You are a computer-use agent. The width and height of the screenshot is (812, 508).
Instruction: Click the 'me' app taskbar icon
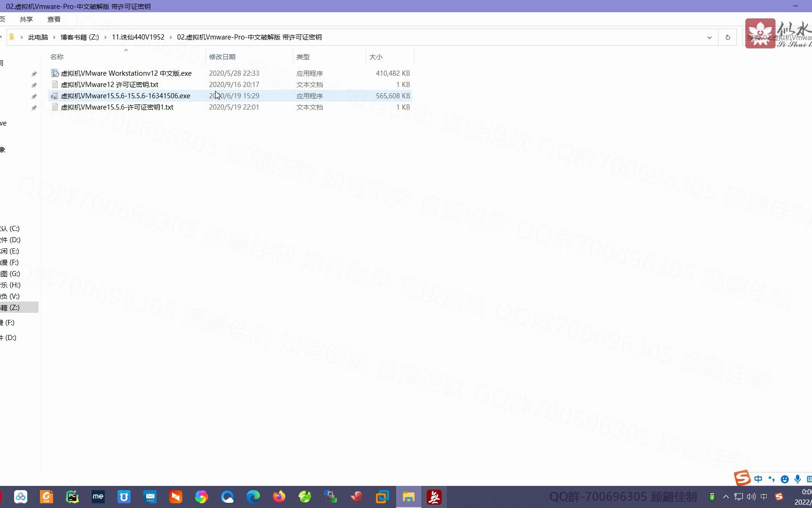click(x=98, y=497)
